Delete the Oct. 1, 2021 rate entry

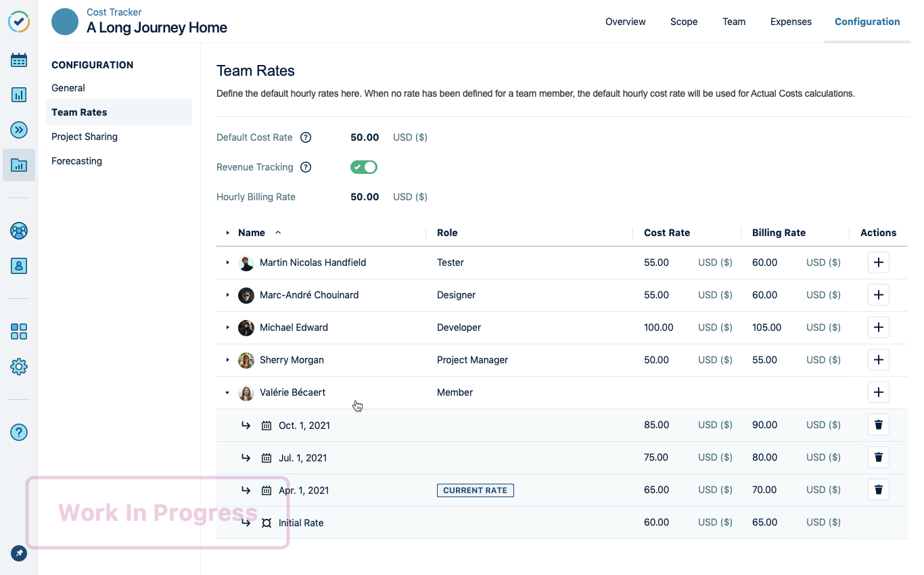[x=878, y=425]
